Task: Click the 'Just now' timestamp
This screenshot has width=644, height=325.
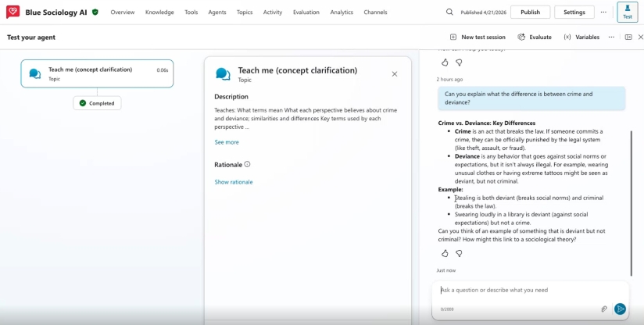Action: 446,270
